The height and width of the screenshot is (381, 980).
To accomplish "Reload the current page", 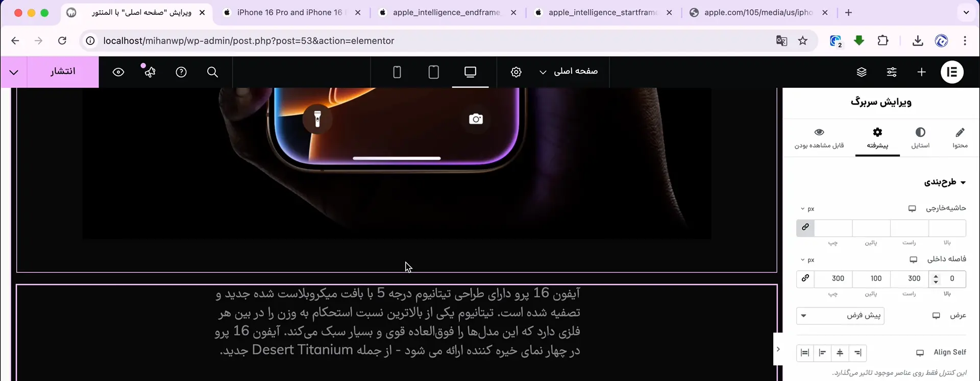I will click(x=62, y=41).
